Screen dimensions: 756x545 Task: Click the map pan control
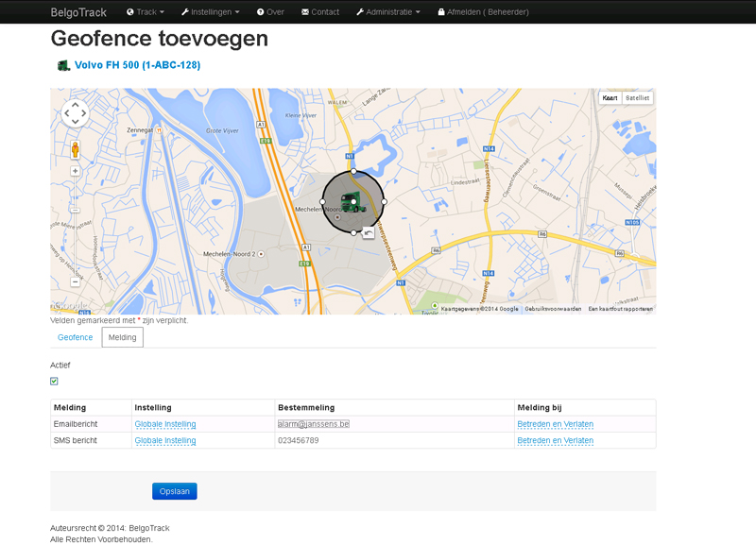coord(76,113)
